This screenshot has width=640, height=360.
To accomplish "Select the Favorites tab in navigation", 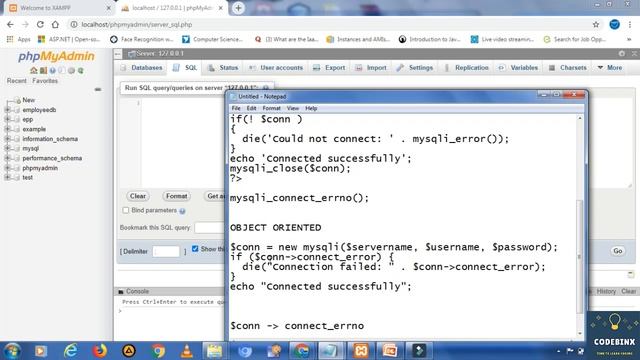I will (x=45, y=81).
